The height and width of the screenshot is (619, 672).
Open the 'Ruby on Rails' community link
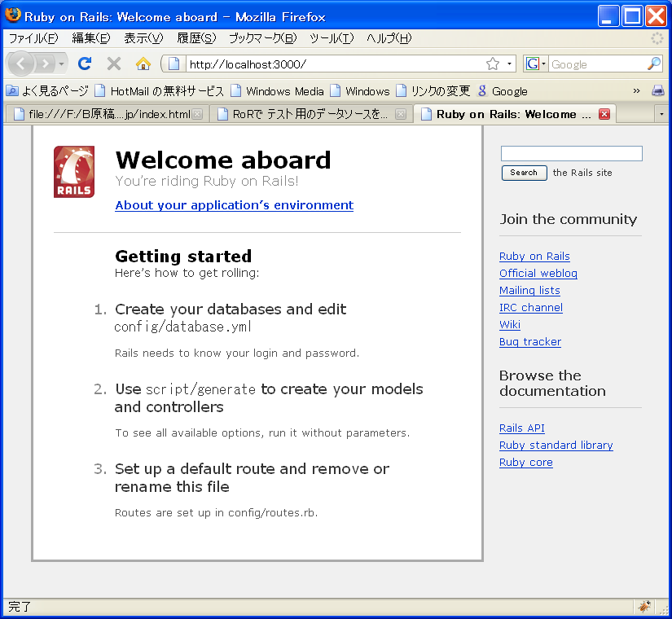point(534,257)
